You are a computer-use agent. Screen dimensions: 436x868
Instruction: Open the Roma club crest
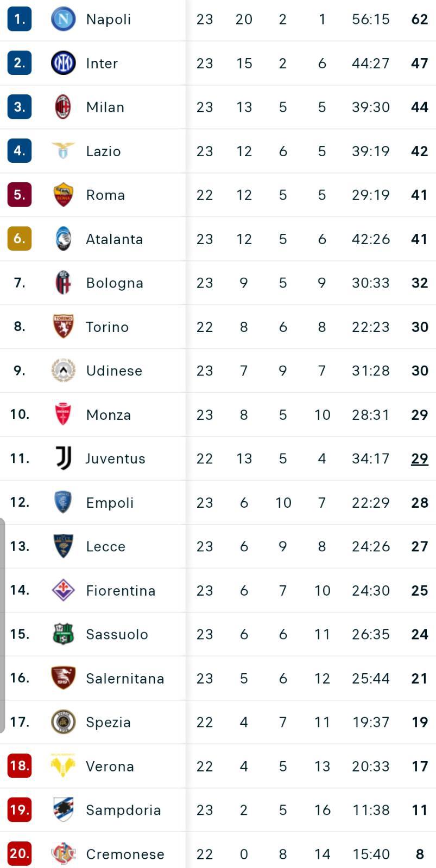(63, 195)
